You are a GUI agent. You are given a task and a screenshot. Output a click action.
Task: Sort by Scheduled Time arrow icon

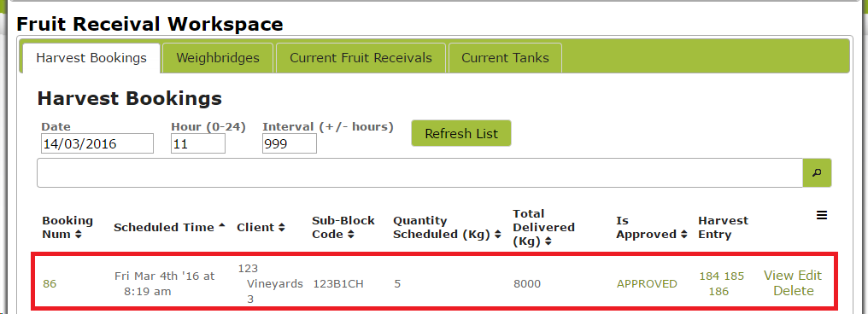click(221, 226)
